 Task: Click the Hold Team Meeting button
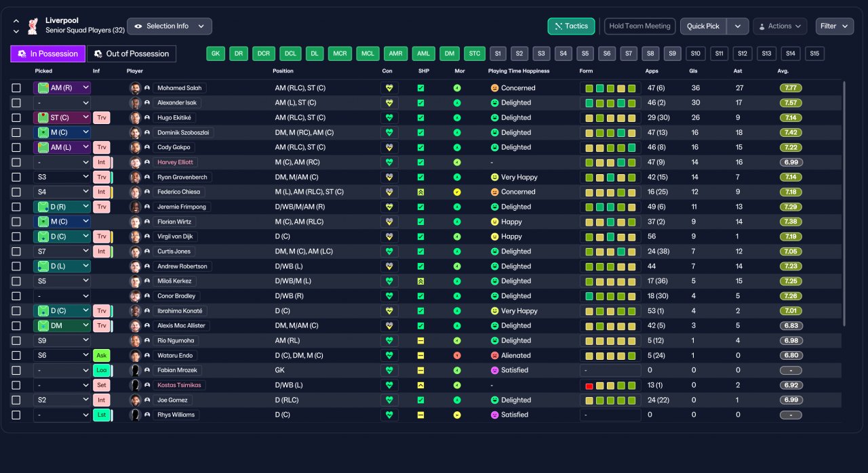coord(639,26)
